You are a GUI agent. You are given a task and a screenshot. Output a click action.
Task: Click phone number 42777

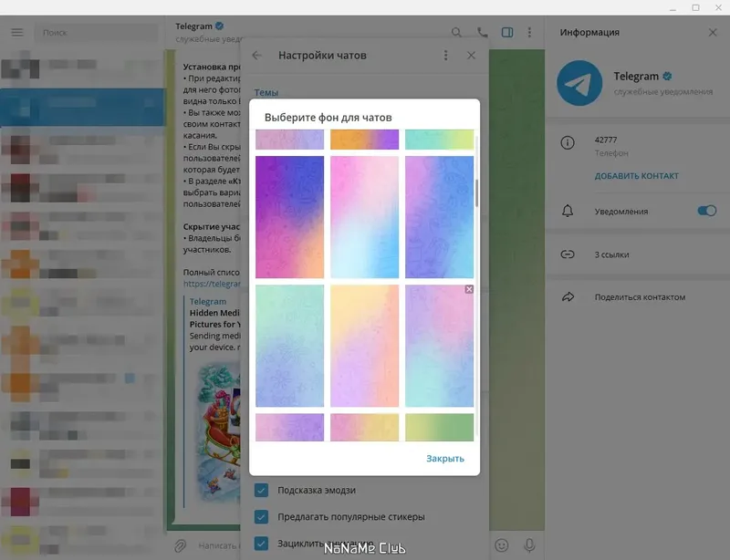click(606, 140)
